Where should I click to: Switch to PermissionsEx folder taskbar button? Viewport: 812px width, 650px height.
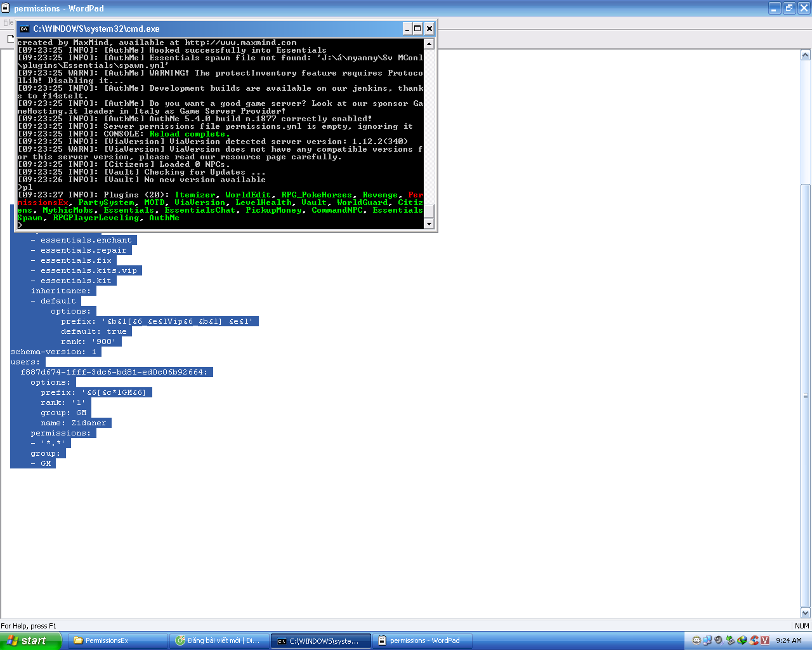click(117, 640)
